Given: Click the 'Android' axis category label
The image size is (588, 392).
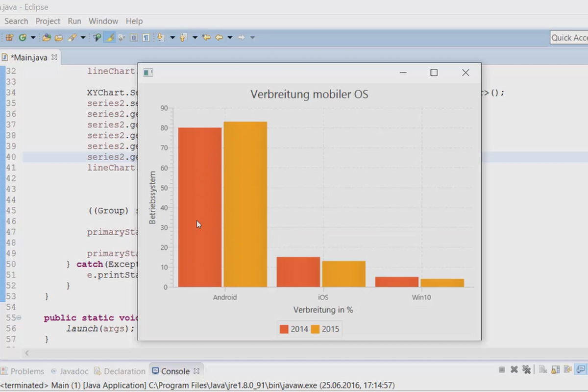Looking at the screenshot, I should click(225, 297).
